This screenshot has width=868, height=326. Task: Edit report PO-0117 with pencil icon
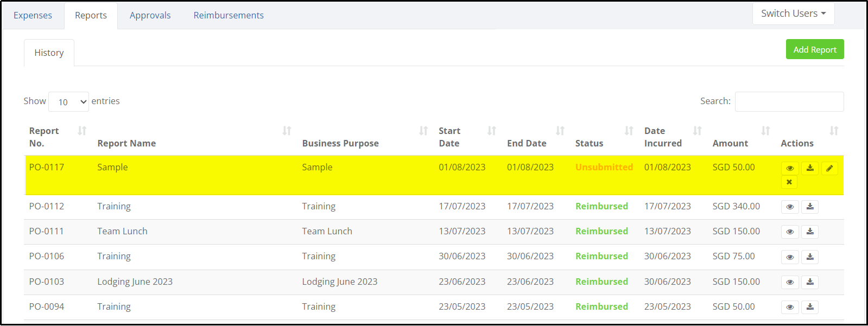(829, 168)
